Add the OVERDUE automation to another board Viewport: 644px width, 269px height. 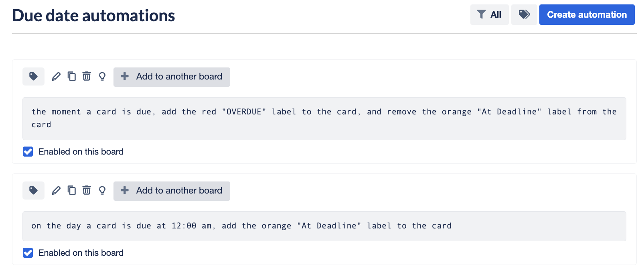[x=172, y=77]
